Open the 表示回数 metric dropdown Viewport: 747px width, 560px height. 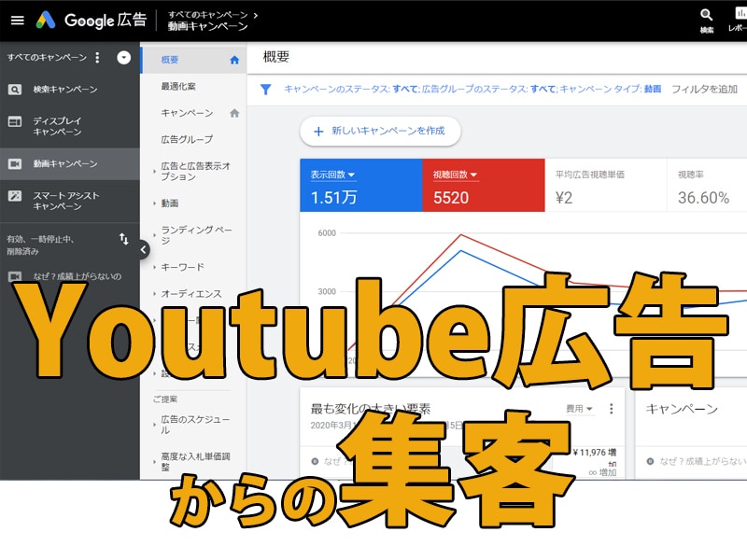point(333,175)
